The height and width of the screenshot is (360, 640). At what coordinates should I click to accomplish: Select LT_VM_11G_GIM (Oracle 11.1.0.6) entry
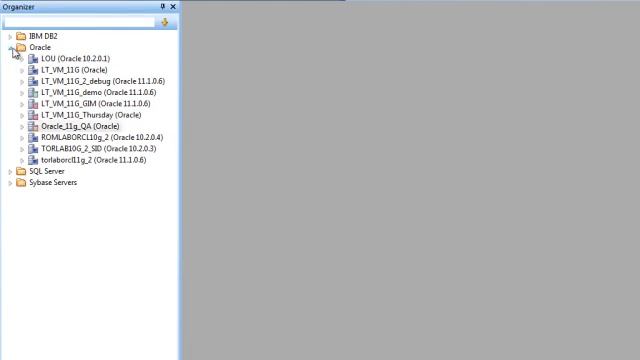(96, 104)
